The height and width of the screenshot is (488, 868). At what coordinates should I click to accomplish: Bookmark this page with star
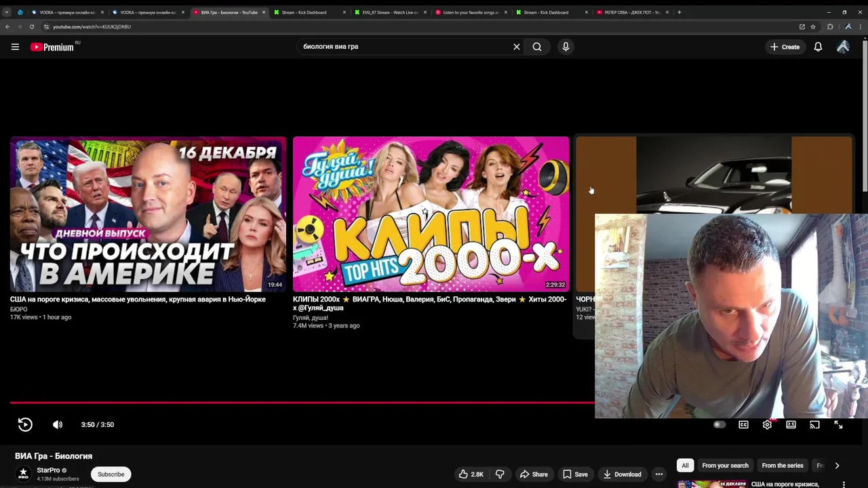[x=813, y=26]
